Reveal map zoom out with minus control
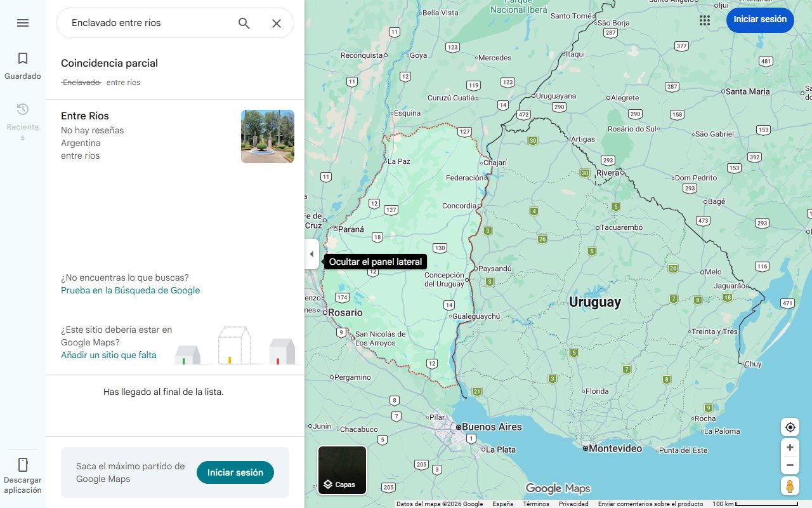This screenshot has height=508, width=812. (x=790, y=465)
